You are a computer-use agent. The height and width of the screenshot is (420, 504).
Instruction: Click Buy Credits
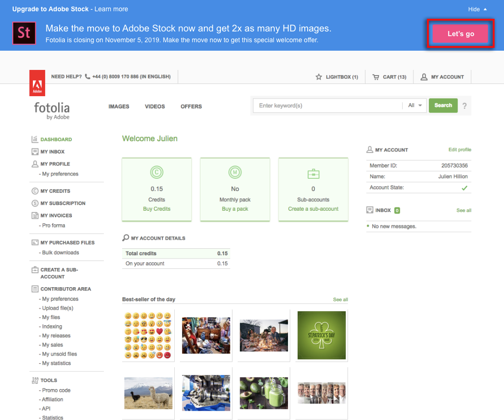pos(156,208)
